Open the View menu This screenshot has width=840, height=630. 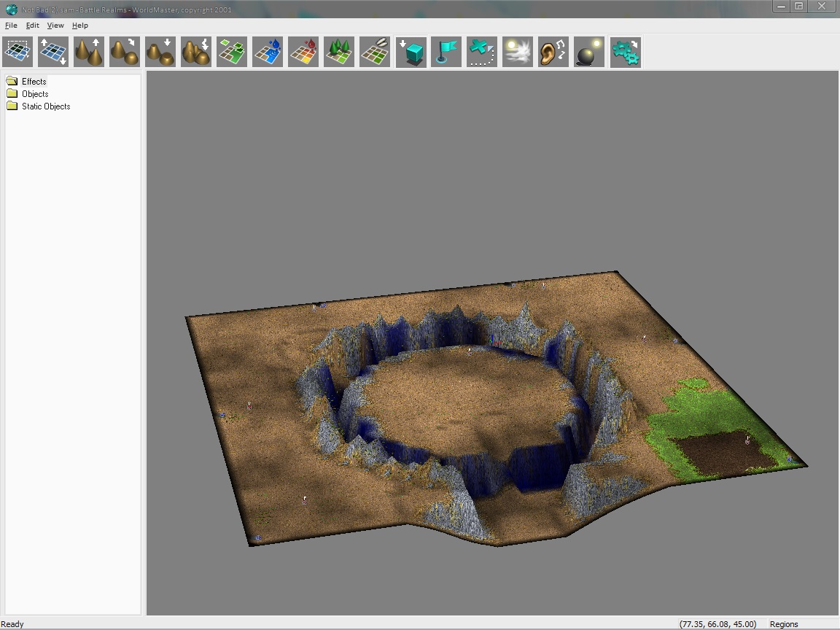click(x=55, y=26)
